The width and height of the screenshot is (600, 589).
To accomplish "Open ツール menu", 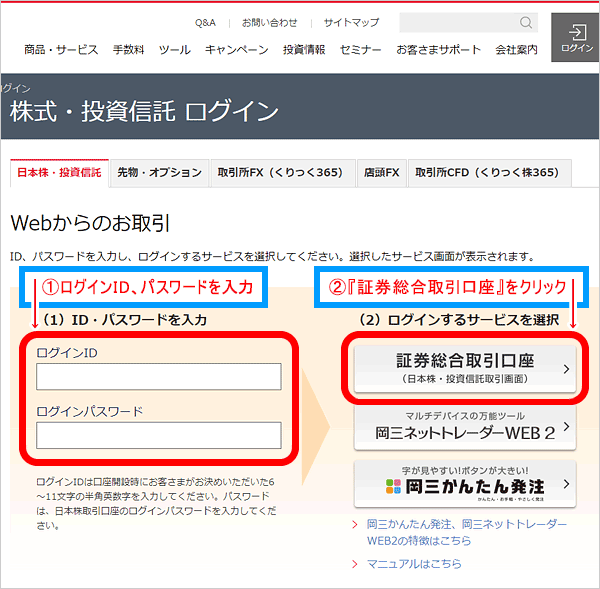I will (x=175, y=50).
